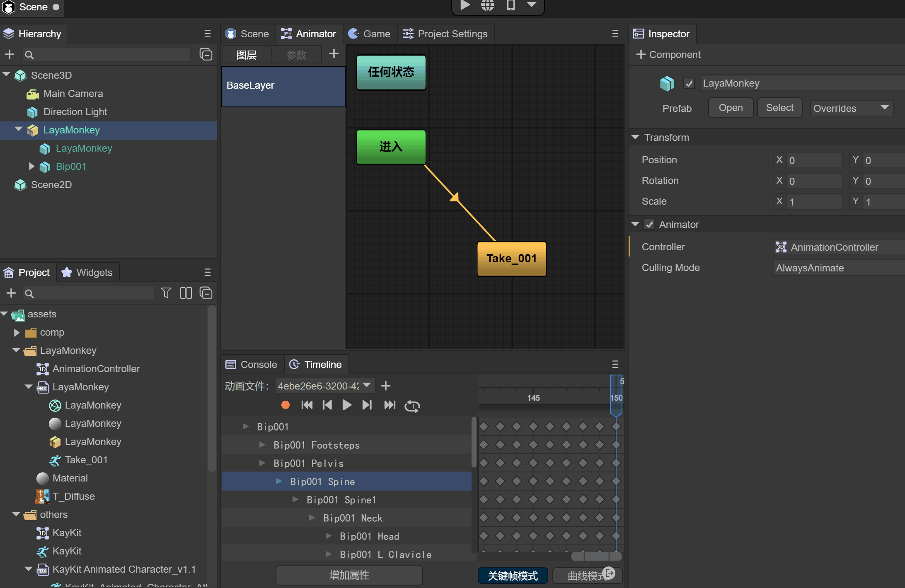Screen dimensions: 905x588
Task: Expand the comp folder in assets
Action: coord(17,332)
